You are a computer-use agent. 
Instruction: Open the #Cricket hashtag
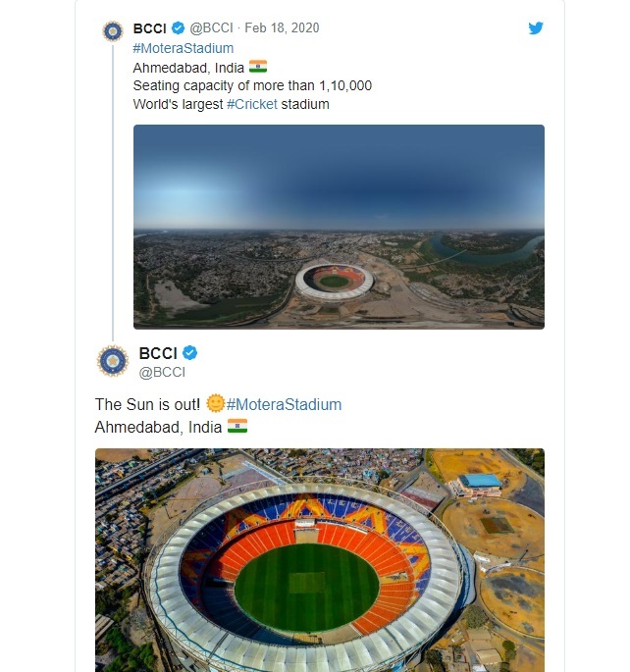pos(253,104)
